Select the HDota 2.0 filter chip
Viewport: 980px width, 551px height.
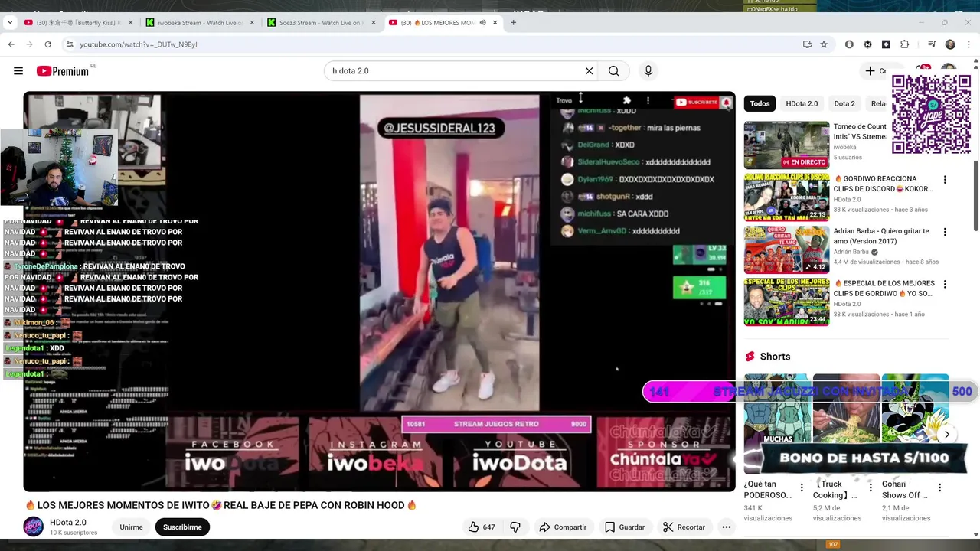point(802,104)
